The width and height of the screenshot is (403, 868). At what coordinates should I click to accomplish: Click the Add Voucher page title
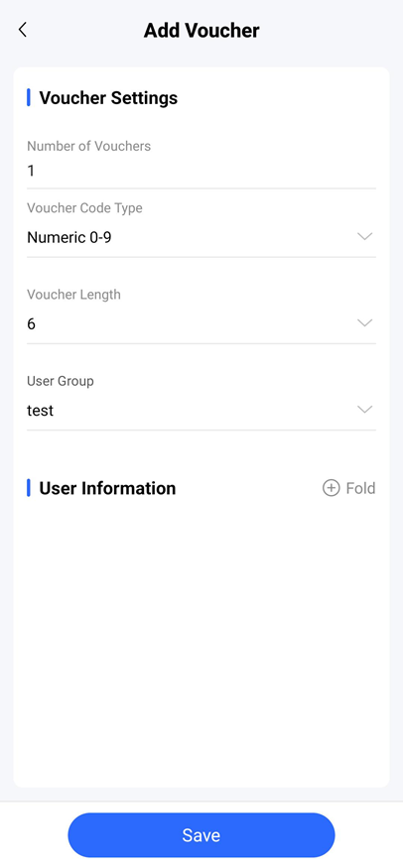[x=201, y=31]
